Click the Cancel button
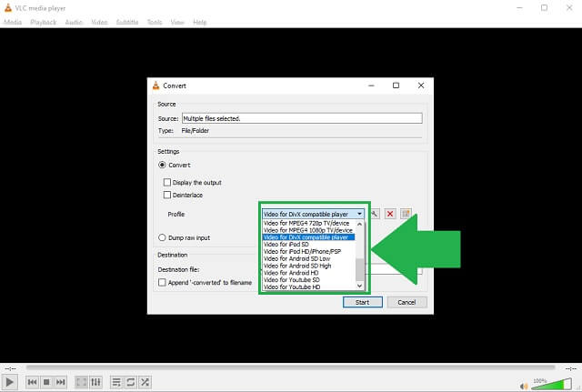The width and height of the screenshot is (582, 392). pos(406,302)
